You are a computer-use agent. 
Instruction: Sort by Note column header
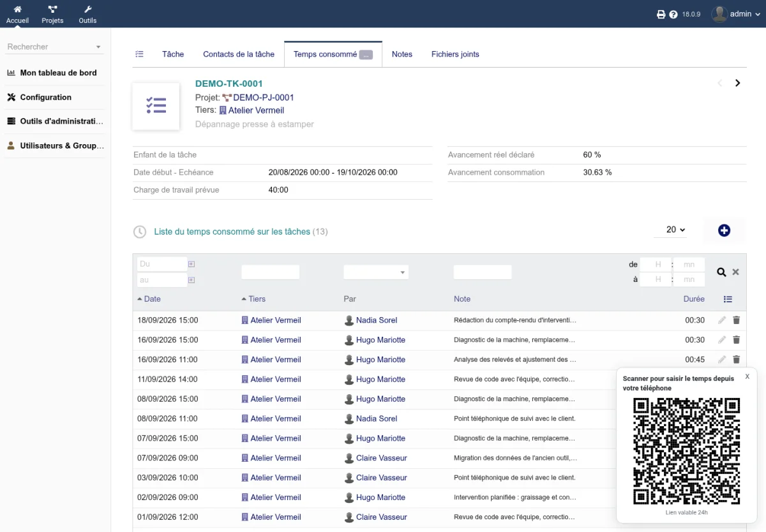[462, 299]
